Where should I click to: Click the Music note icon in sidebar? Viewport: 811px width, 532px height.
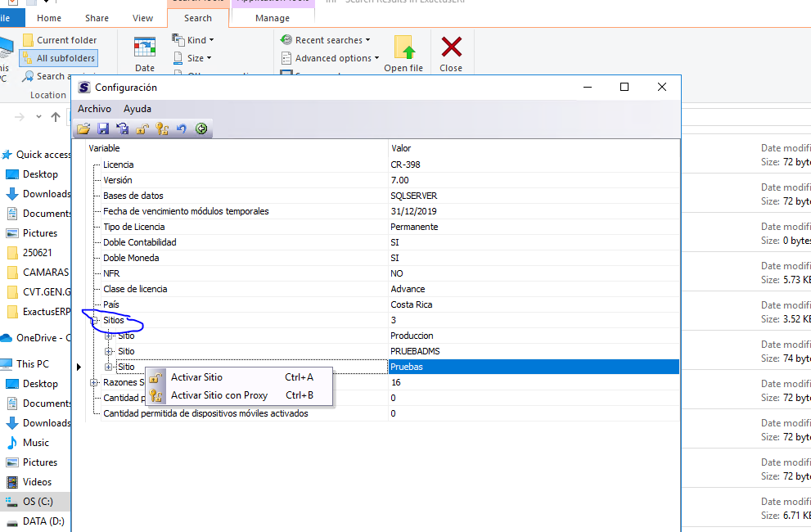point(12,443)
